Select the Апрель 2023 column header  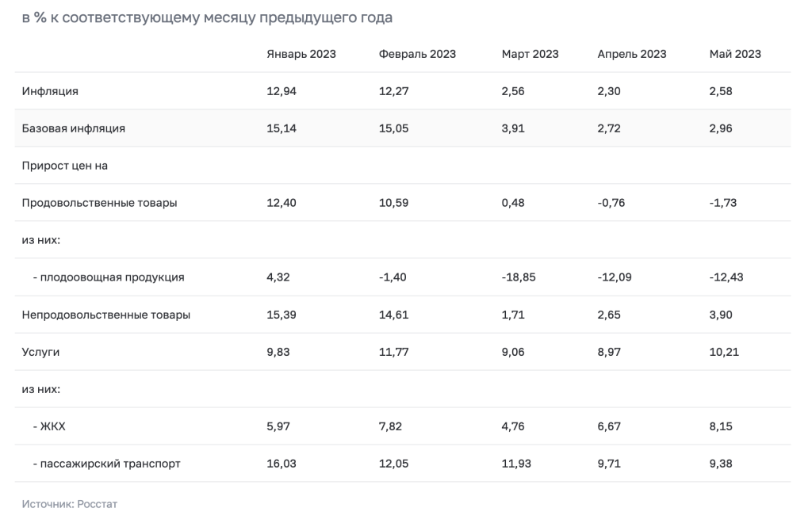pos(631,54)
